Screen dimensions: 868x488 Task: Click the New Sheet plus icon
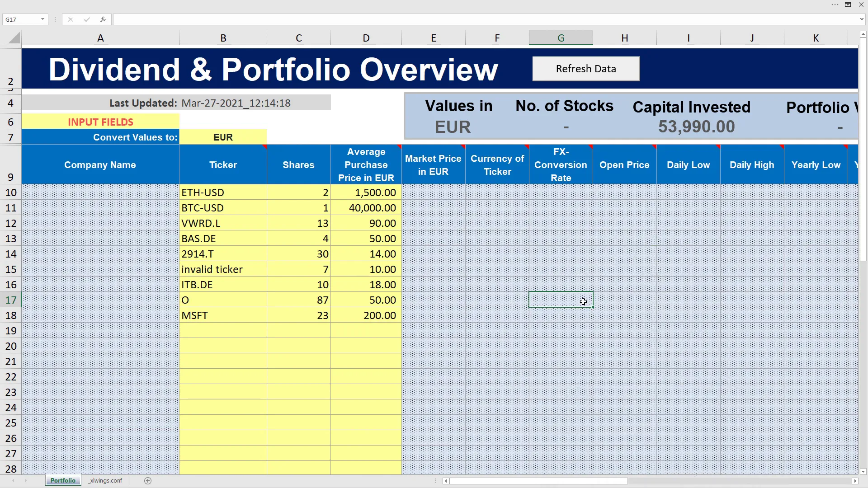[147, 480]
